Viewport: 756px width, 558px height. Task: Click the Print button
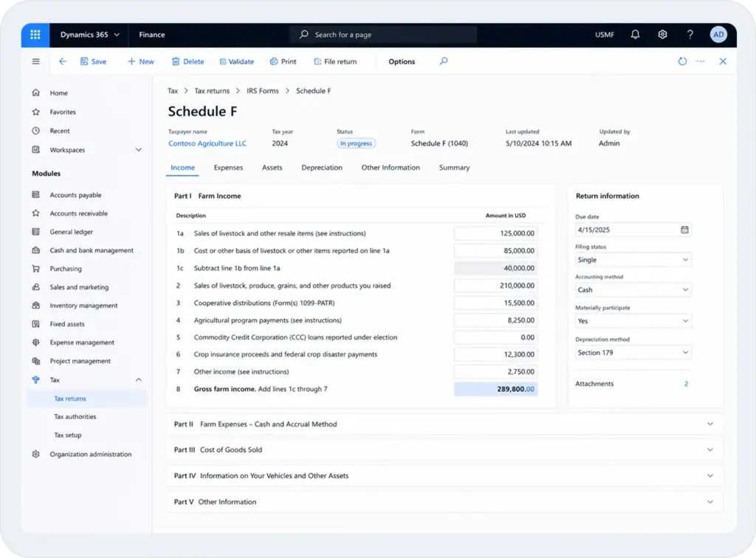point(283,62)
